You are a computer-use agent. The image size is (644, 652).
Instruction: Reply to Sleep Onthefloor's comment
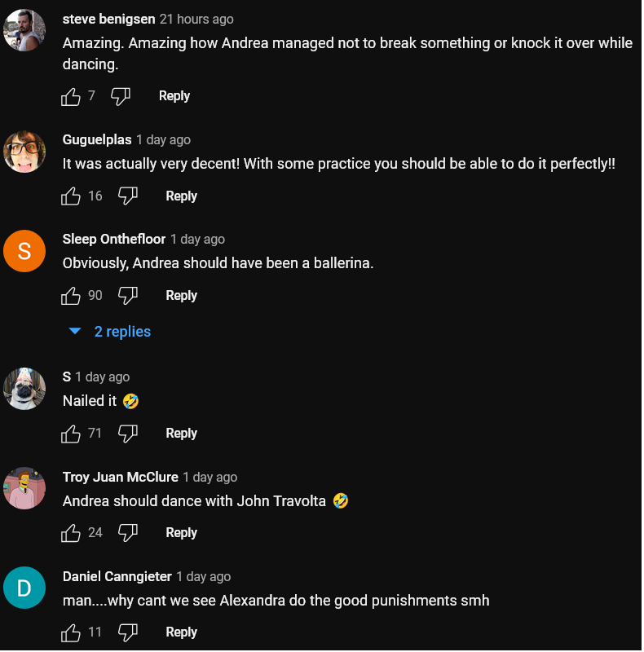coord(181,296)
